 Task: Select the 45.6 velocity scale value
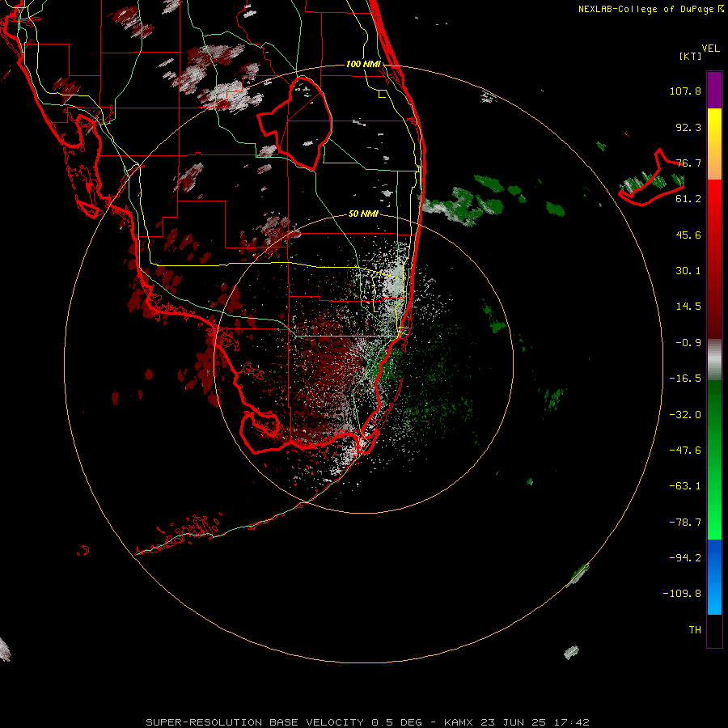tap(688, 235)
